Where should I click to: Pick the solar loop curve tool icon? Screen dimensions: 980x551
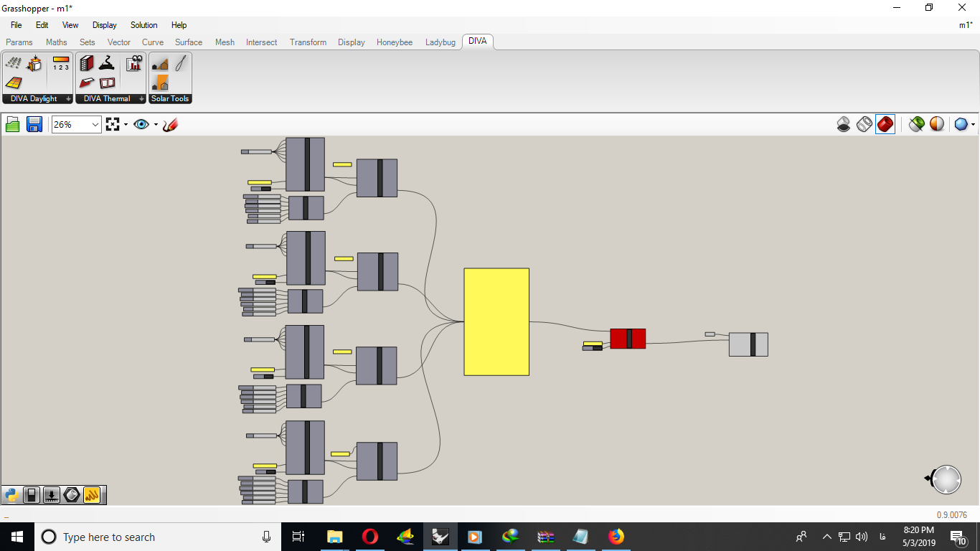pyautogui.click(x=181, y=63)
